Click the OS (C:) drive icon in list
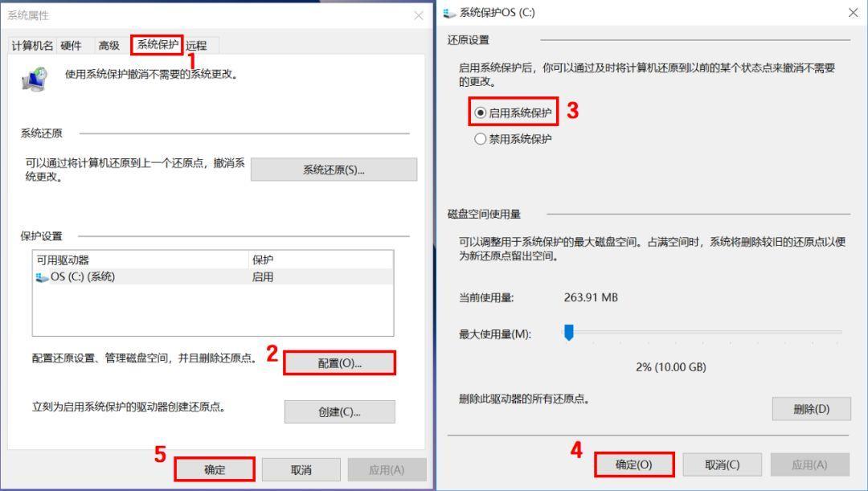This screenshot has width=868, height=491. tap(42, 276)
